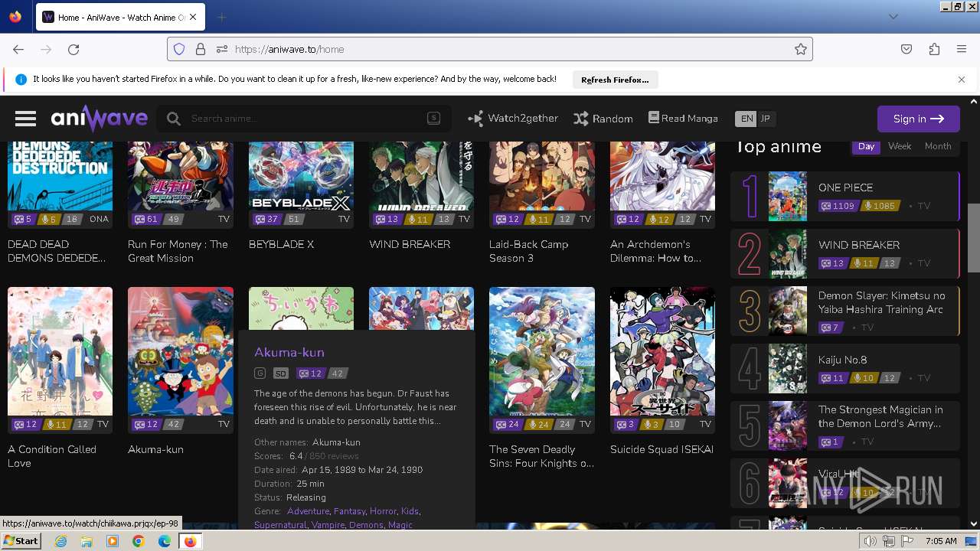Click the search magnifier icon
Viewport: 980px width, 551px height.
point(174,119)
